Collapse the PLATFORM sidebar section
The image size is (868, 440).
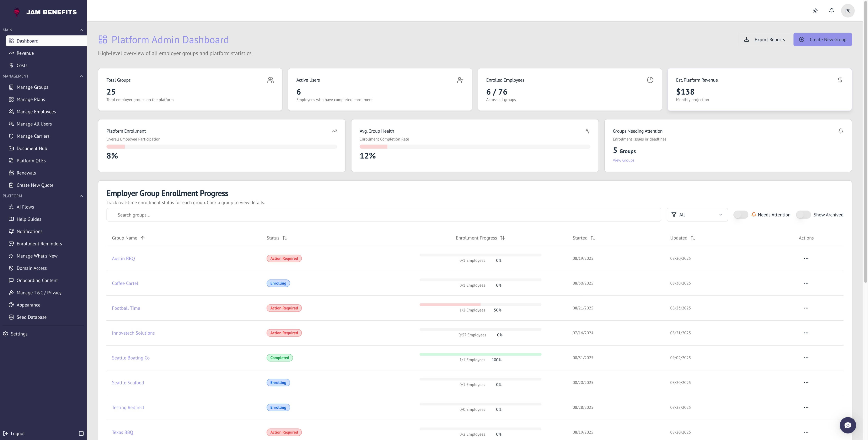pos(81,196)
